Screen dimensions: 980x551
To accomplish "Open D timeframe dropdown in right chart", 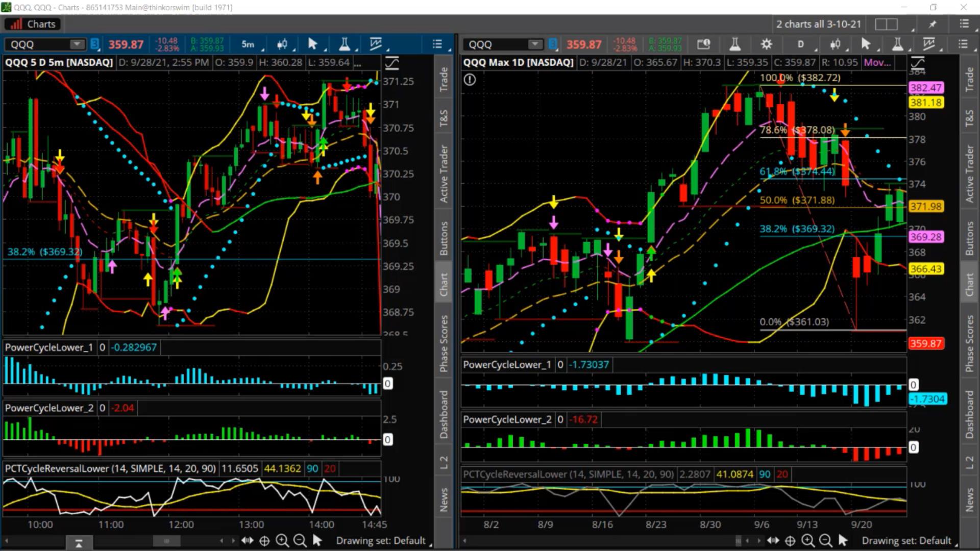I will [x=803, y=44].
